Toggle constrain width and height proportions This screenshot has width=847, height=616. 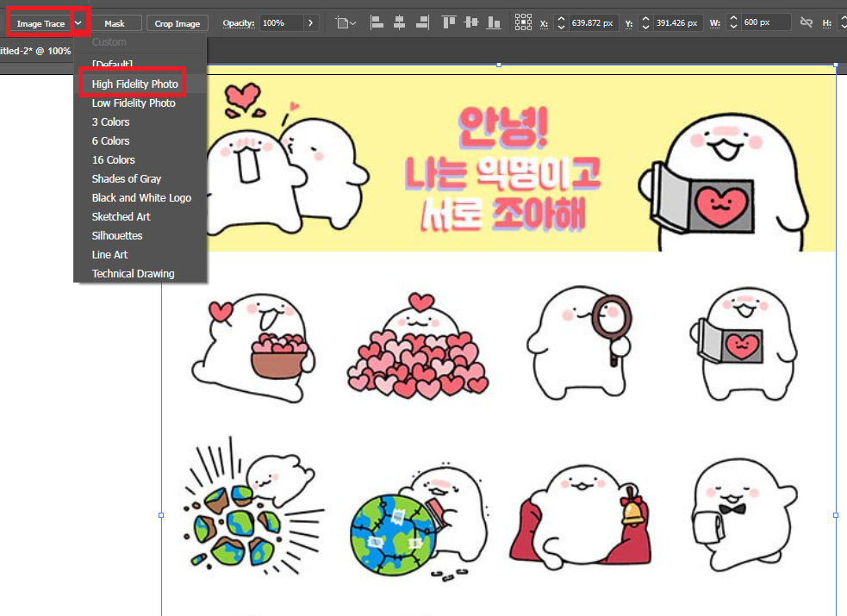tap(806, 22)
